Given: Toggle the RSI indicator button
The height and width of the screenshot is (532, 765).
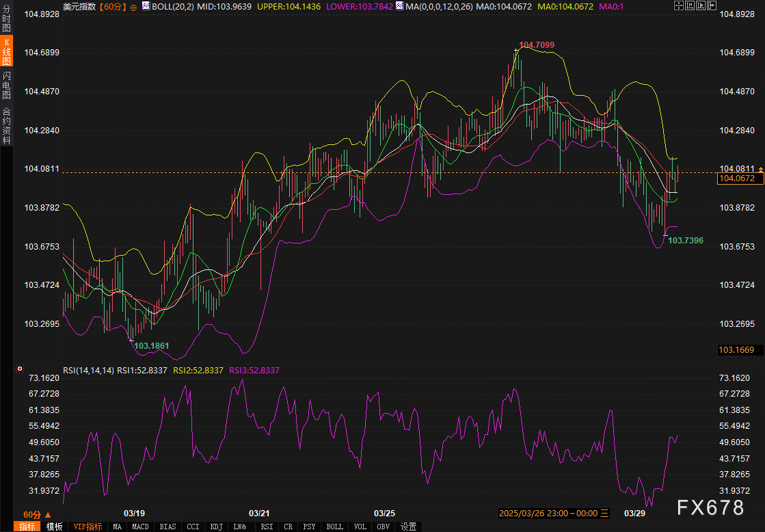Looking at the screenshot, I should [x=265, y=527].
